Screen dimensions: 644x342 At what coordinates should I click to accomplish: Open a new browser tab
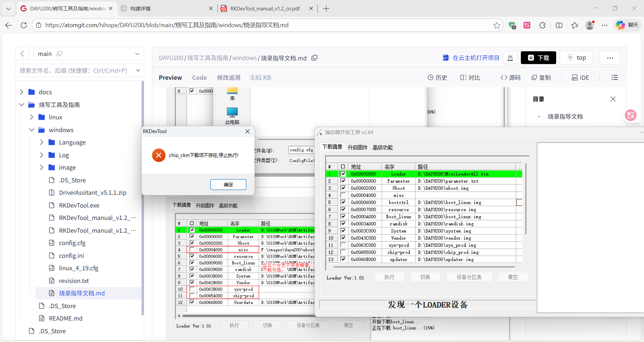pos(326,9)
